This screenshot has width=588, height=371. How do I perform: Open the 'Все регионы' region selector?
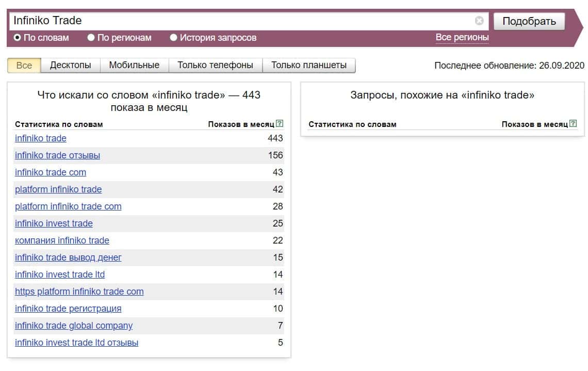[x=462, y=37]
